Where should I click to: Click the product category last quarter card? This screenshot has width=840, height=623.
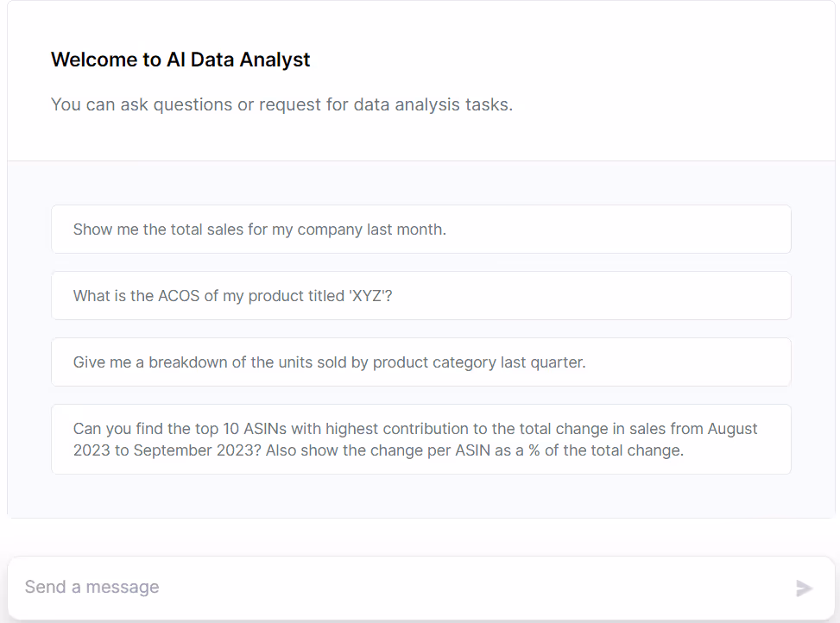tap(420, 362)
